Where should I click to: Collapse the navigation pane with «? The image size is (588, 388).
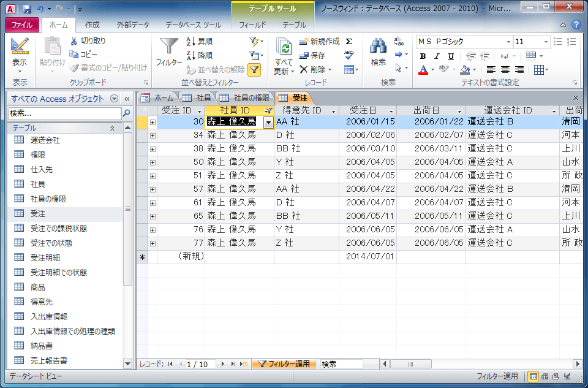127,99
